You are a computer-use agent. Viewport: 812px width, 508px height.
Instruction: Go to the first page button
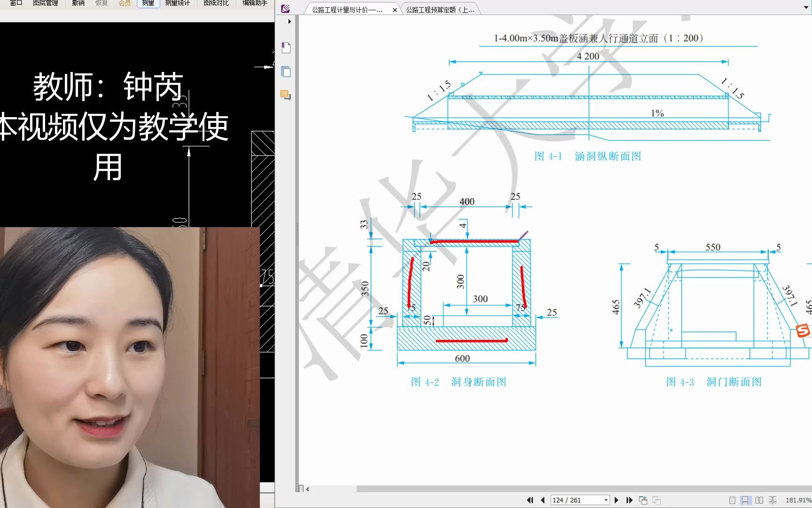[530, 500]
